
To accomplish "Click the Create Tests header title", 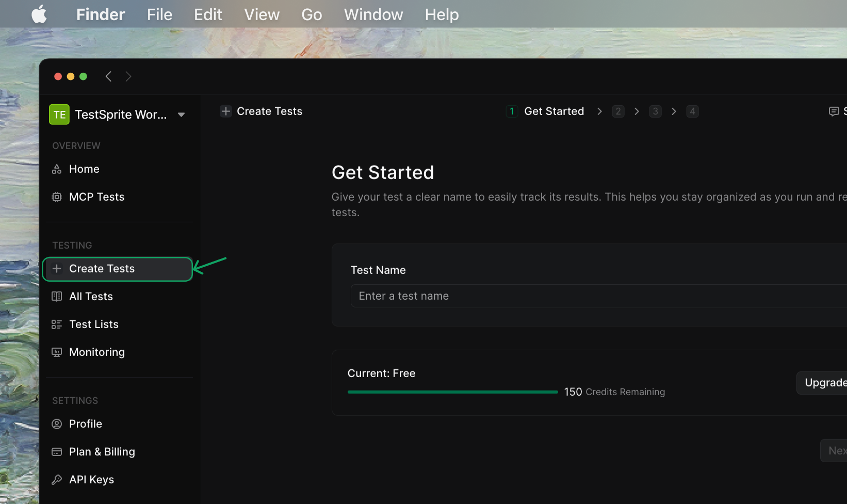I will click(x=269, y=111).
